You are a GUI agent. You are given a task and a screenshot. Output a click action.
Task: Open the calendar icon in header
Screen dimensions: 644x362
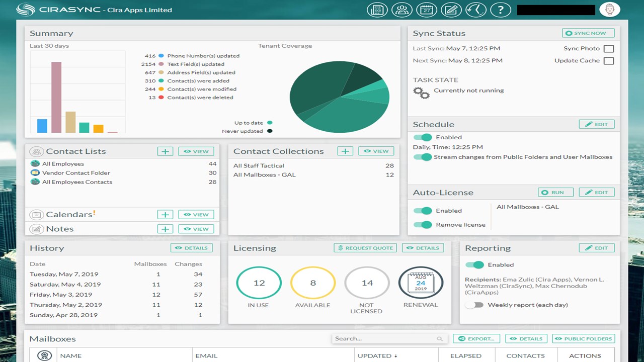tap(426, 10)
